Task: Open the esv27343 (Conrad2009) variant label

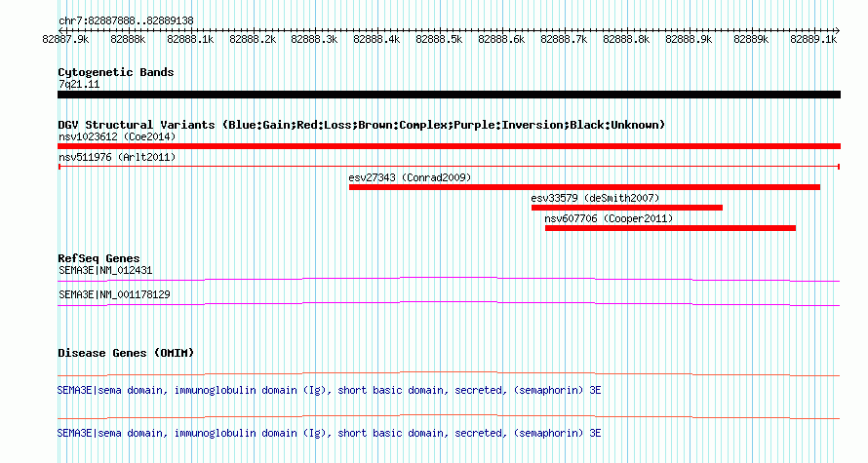Action: click(411, 177)
